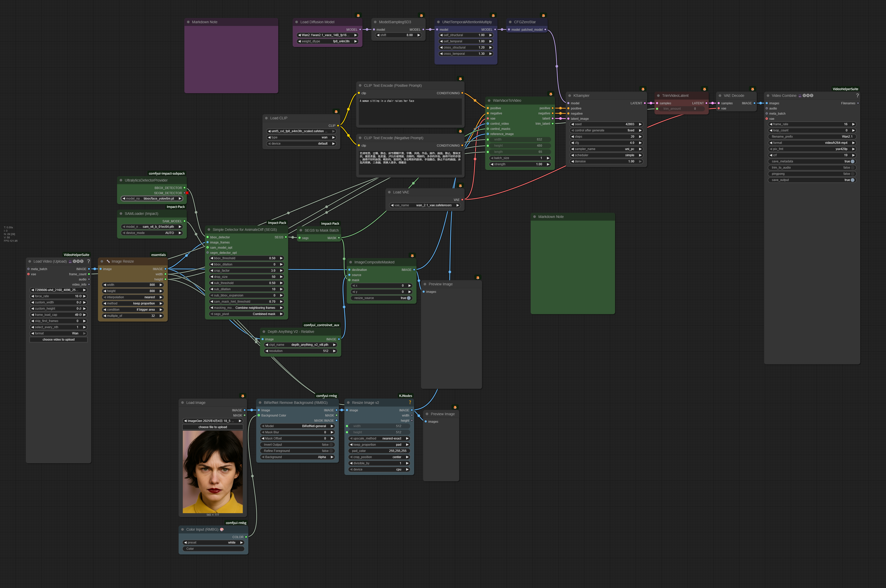Screen dimensions: 886x588
Task: Open the sampler_name dropdown in KSampler
Action: tap(606, 149)
